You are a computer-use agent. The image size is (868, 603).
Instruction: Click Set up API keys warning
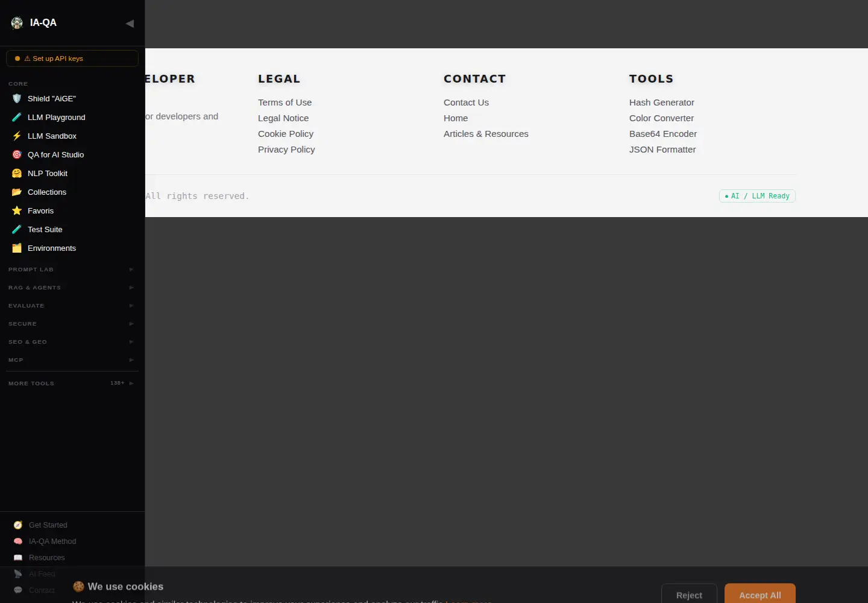72,58
